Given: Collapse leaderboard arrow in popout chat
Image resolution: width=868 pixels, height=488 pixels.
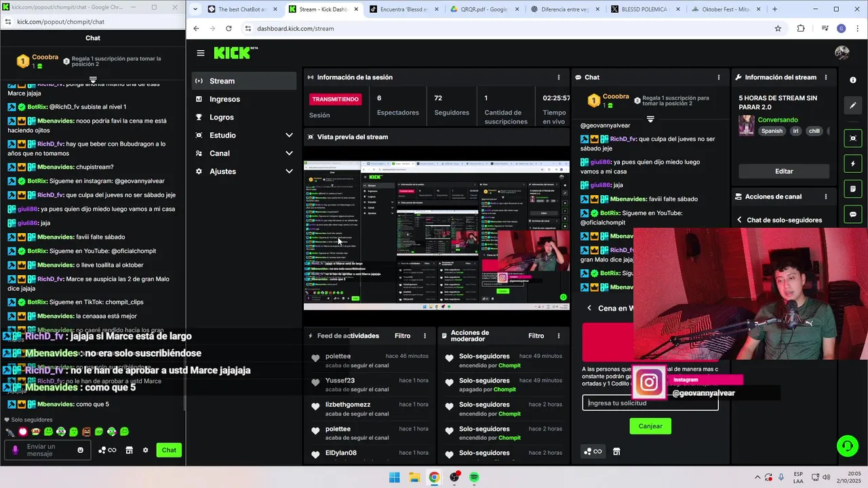Looking at the screenshot, I should (x=93, y=80).
